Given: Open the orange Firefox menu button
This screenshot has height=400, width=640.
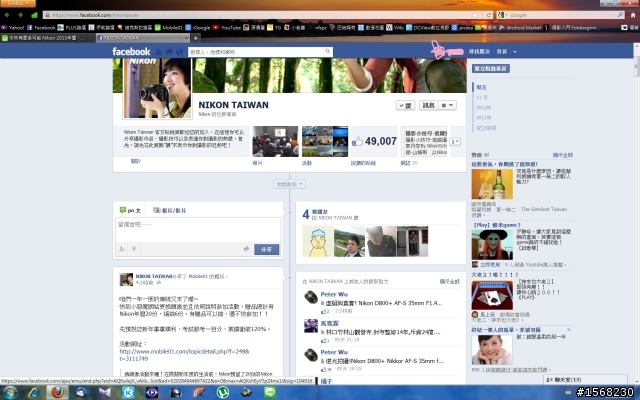Looking at the screenshot, I should [x=18, y=3].
